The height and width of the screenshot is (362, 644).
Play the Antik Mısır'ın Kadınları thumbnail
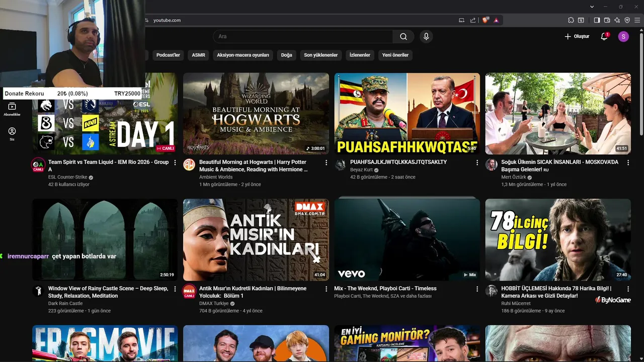click(x=256, y=240)
